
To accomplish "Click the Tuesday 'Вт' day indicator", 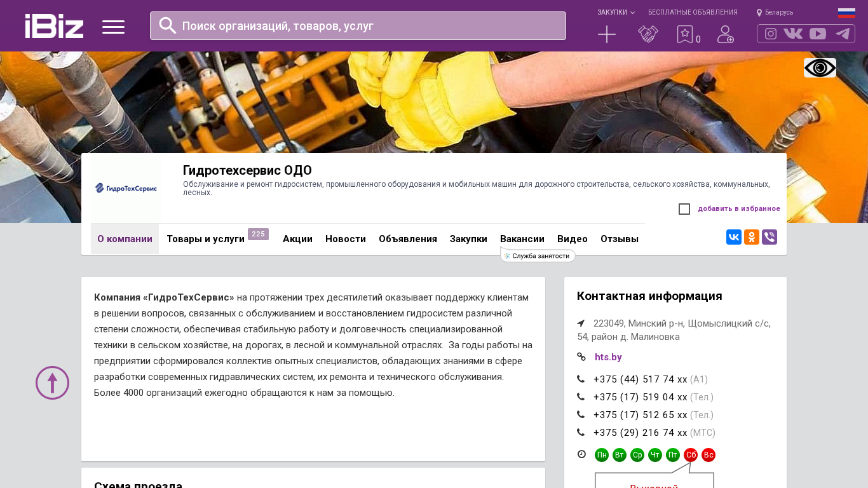I will (620, 455).
